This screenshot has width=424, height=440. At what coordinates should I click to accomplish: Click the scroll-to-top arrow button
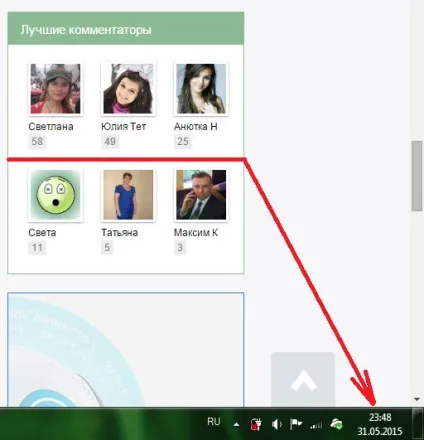(303, 379)
